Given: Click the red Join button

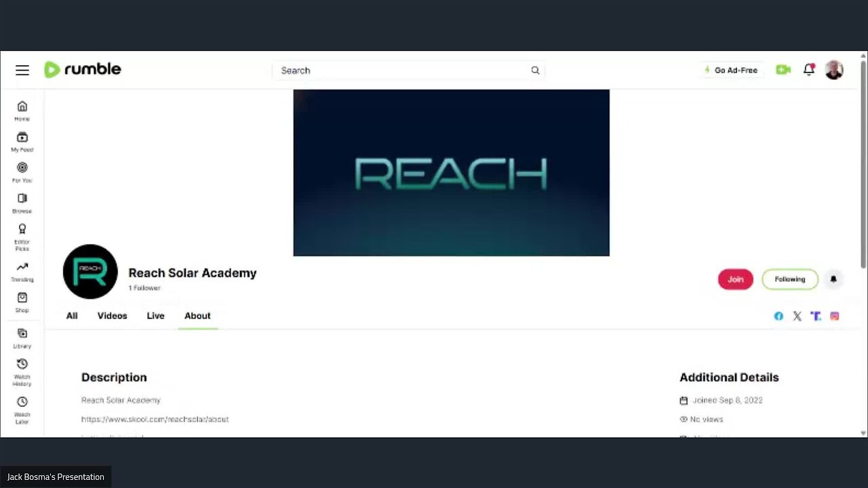Looking at the screenshot, I should pos(736,279).
